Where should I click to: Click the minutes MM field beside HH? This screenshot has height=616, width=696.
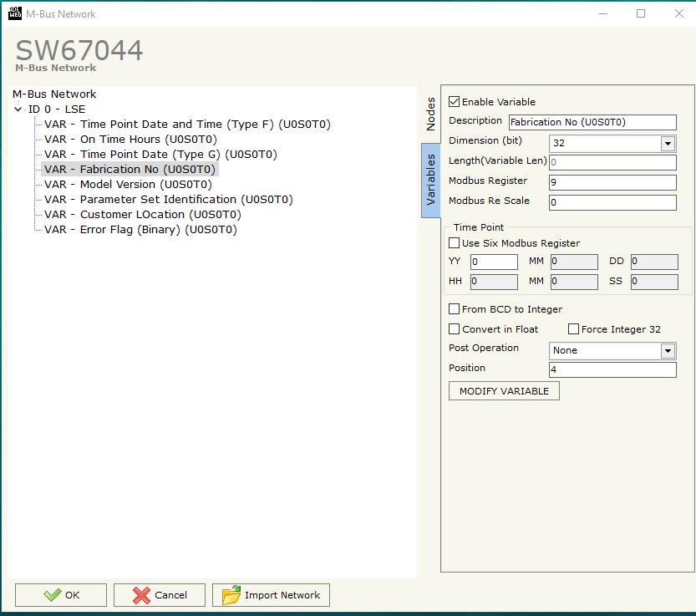coord(574,282)
